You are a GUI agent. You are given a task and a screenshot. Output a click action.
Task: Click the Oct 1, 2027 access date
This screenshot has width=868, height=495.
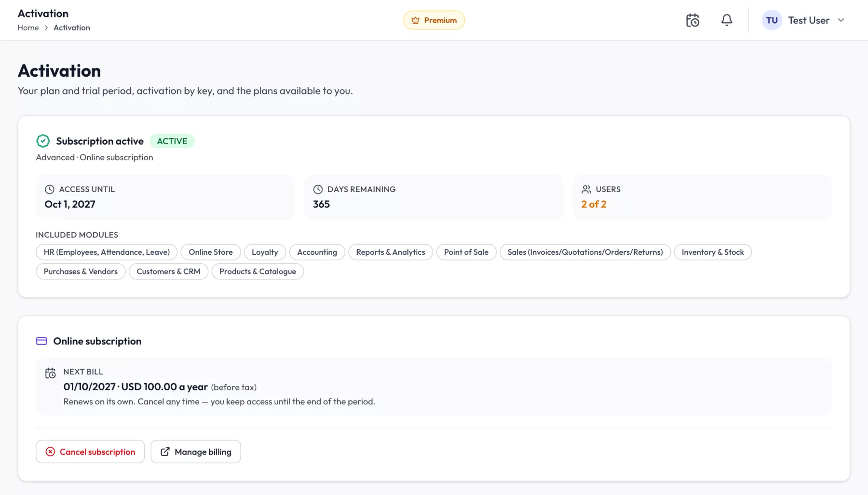70,204
